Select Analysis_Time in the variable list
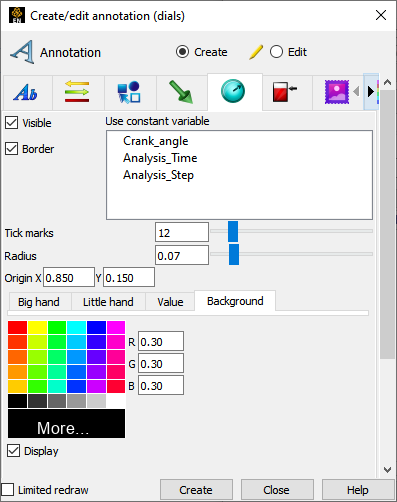397x502 pixels. click(160, 158)
